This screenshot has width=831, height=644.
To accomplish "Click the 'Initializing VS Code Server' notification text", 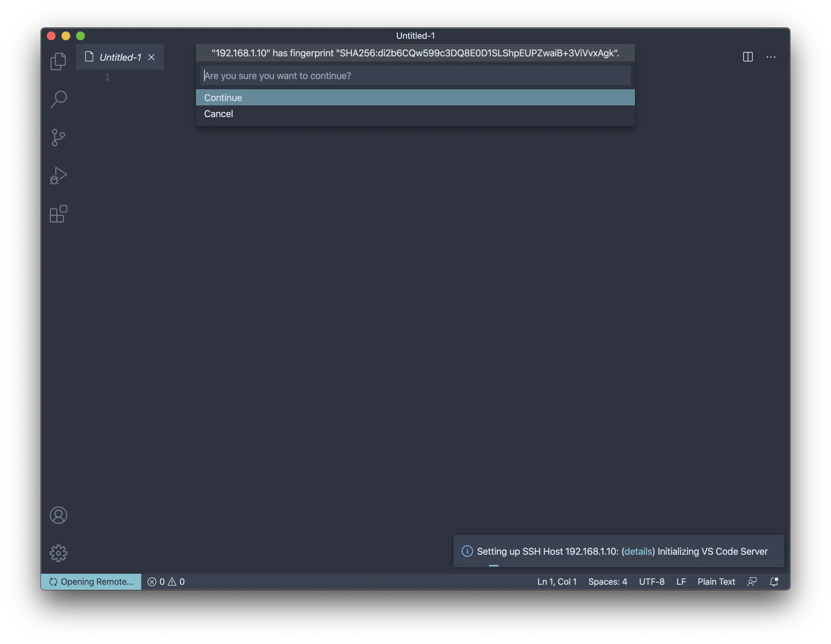I will pyautogui.click(x=712, y=551).
